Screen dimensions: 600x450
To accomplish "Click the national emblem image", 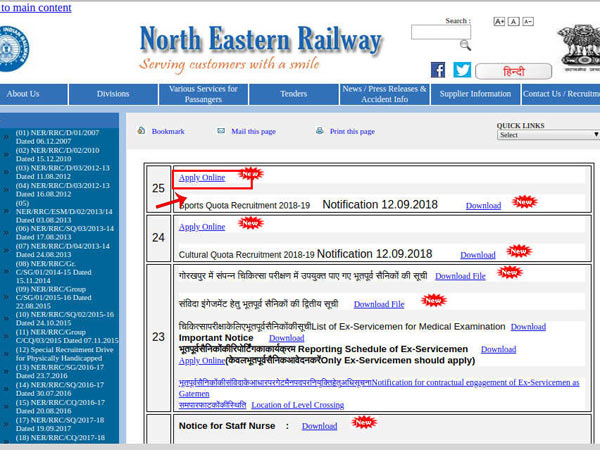I will (x=580, y=48).
